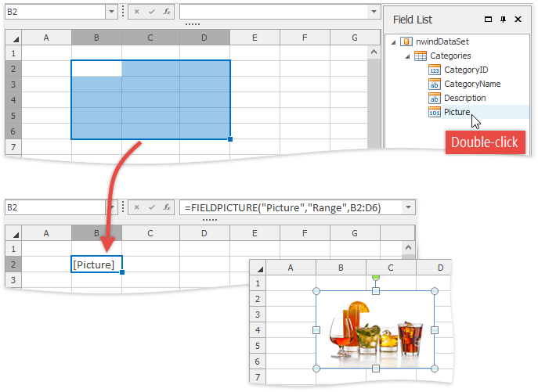
Task: Select column B header in top spreadsheet
Action: 96,38
